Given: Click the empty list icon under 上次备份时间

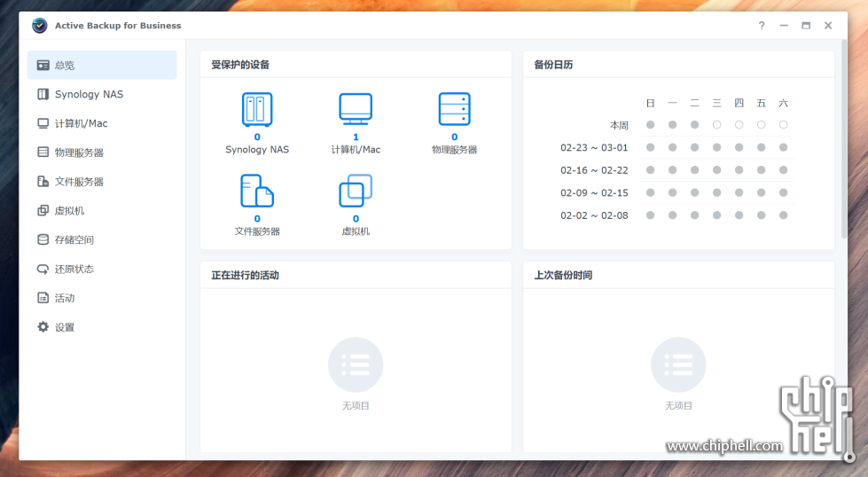Looking at the screenshot, I should (x=678, y=364).
